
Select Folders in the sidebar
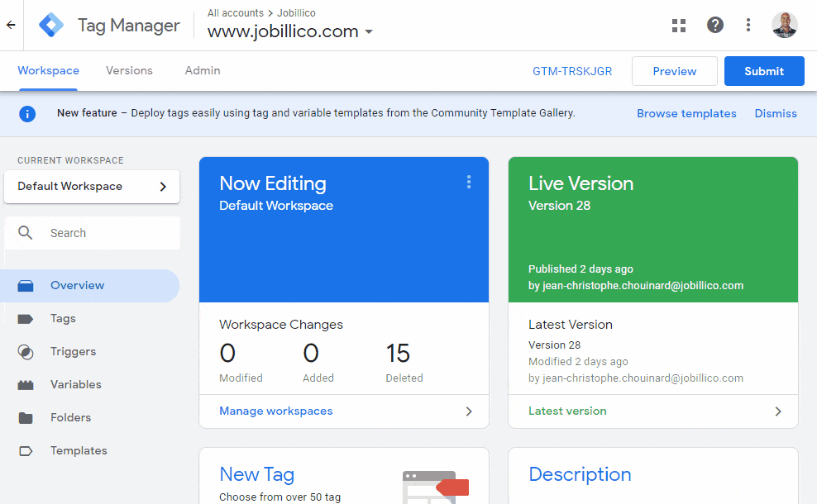[x=89, y=417]
